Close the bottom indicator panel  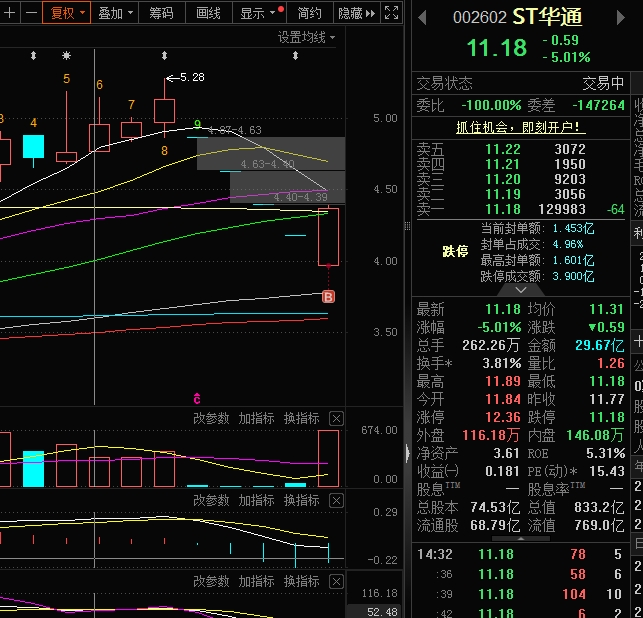coord(336,582)
